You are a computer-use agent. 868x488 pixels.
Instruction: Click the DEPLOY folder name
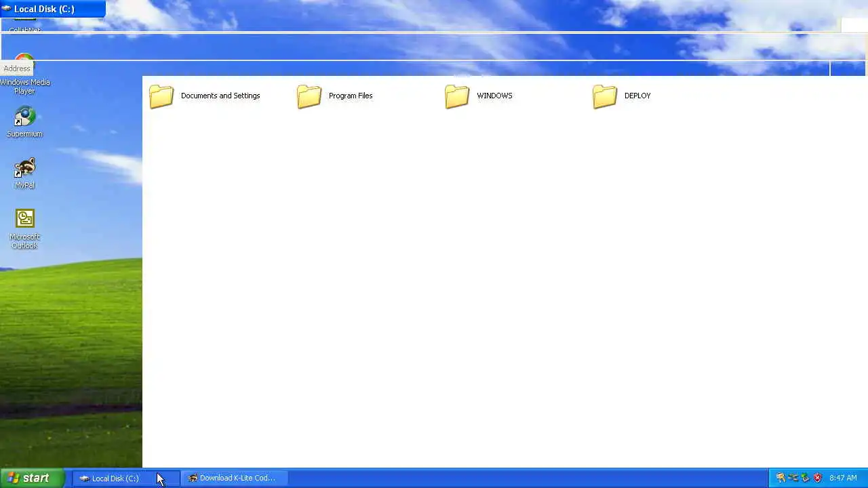tap(637, 96)
